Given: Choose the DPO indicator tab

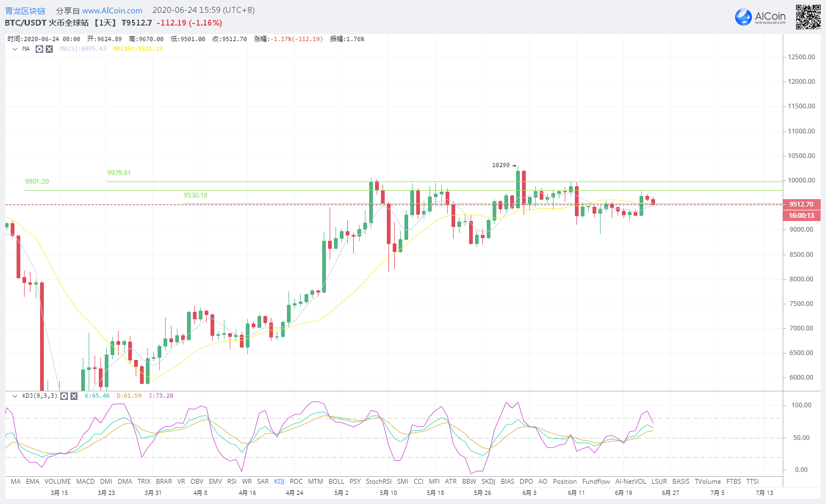Looking at the screenshot, I should [x=526, y=482].
